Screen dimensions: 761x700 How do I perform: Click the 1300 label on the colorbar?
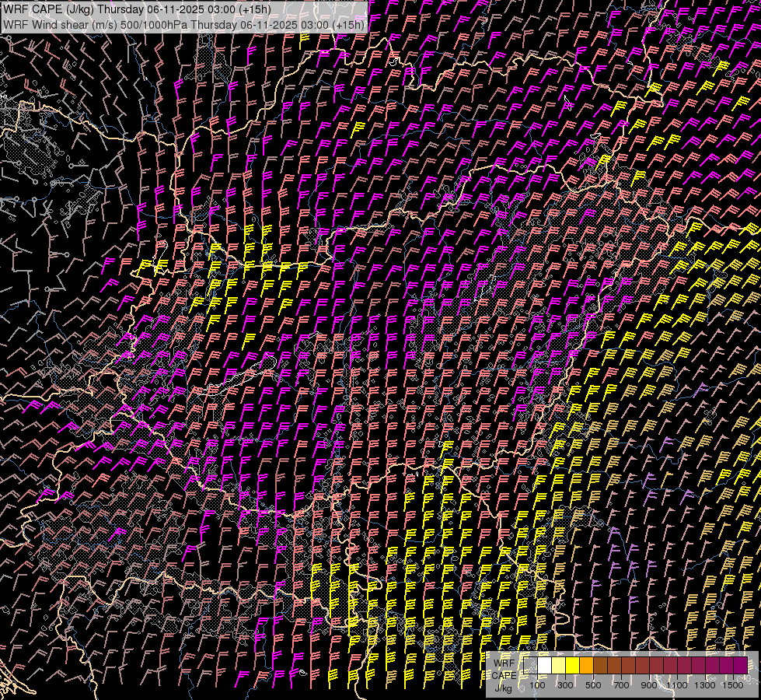[705, 685]
